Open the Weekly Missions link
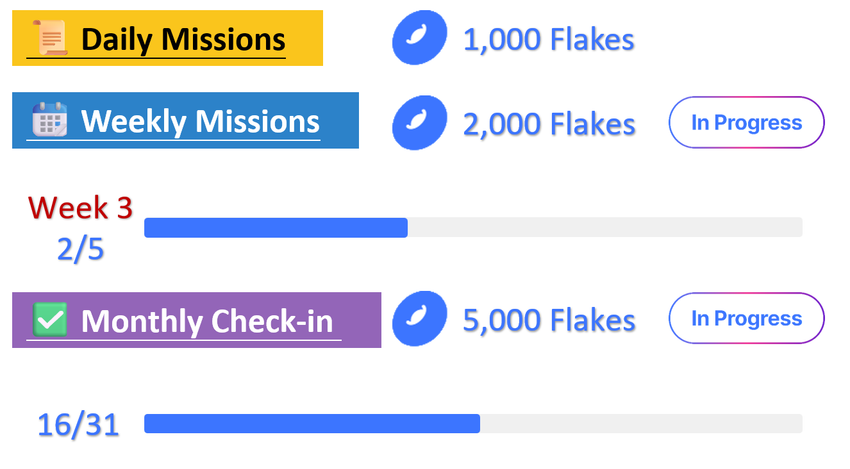 pyautogui.click(x=200, y=121)
